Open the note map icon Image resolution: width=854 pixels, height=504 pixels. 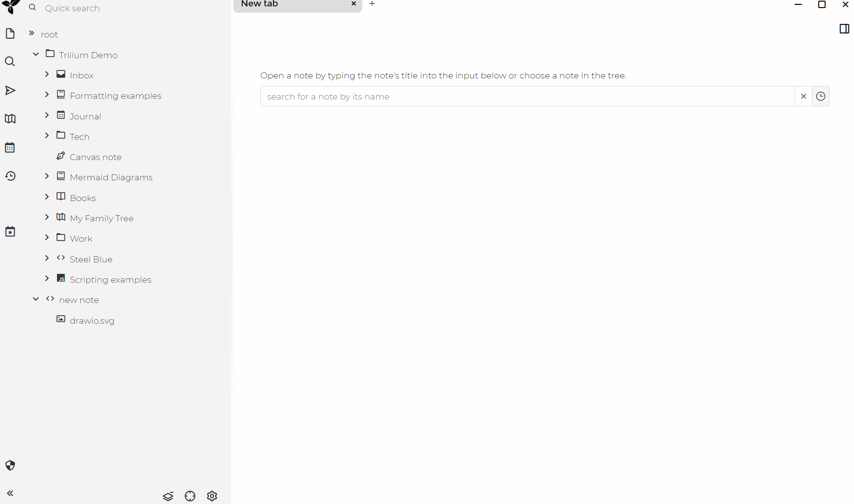(x=10, y=119)
